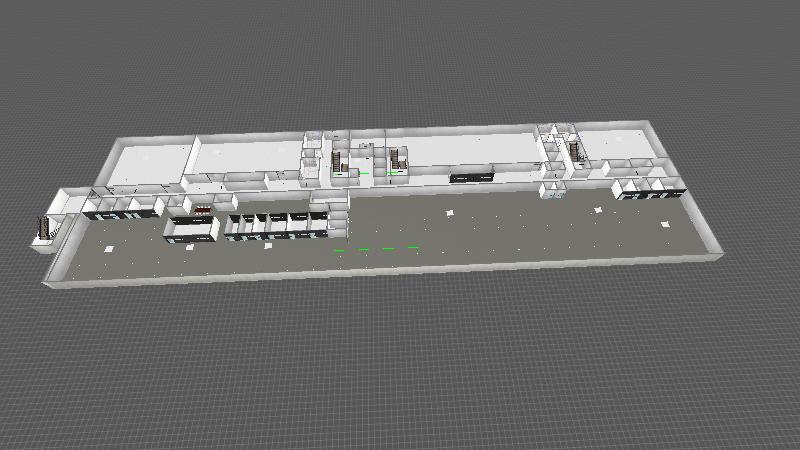Select the small two-room block right of center
The image size is (800, 450).
(554, 190)
